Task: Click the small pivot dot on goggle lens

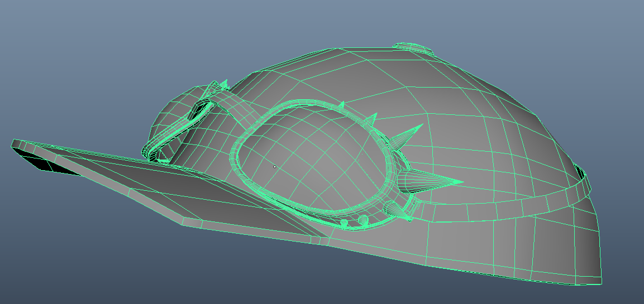Action: pyautogui.click(x=274, y=166)
